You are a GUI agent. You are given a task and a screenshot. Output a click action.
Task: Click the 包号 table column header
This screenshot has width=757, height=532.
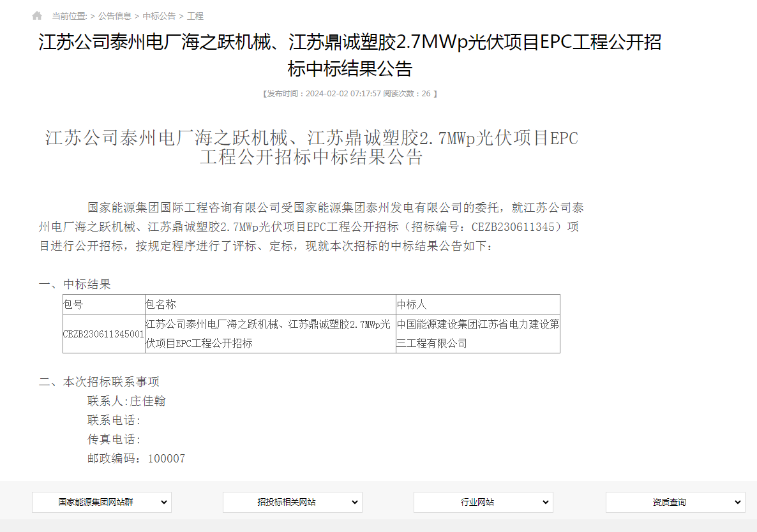point(73,304)
